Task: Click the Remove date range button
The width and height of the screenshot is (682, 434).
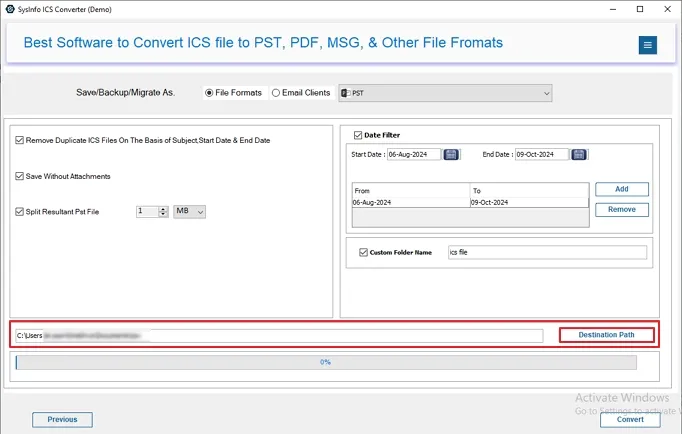Action: tap(622, 210)
